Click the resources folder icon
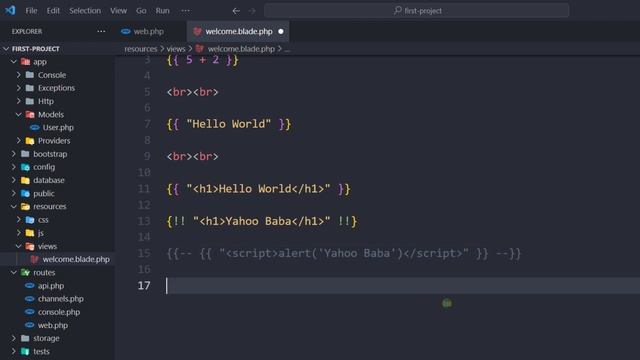The image size is (640, 360). click(x=25, y=207)
